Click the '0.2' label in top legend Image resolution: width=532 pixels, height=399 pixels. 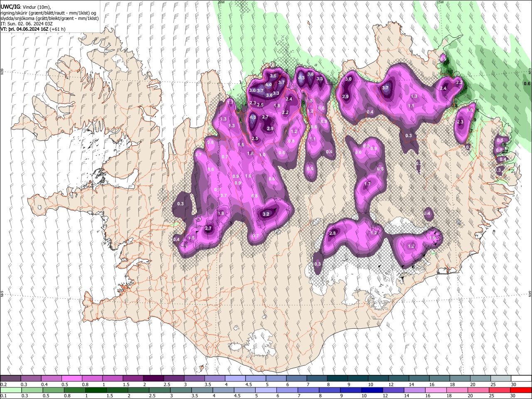(x=3, y=384)
